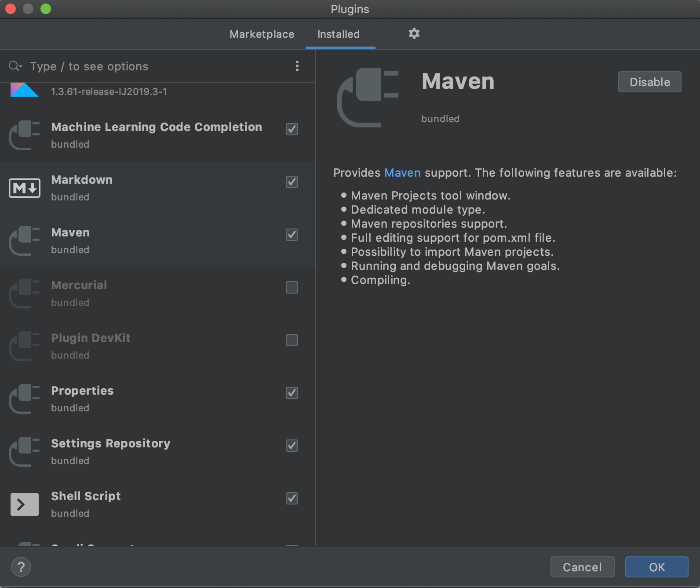
Task: Select the Plugin DevKit name
Action: [x=91, y=338]
